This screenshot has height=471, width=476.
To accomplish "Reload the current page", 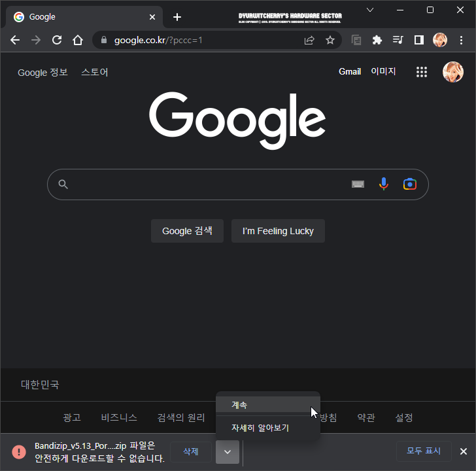I will (57, 40).
